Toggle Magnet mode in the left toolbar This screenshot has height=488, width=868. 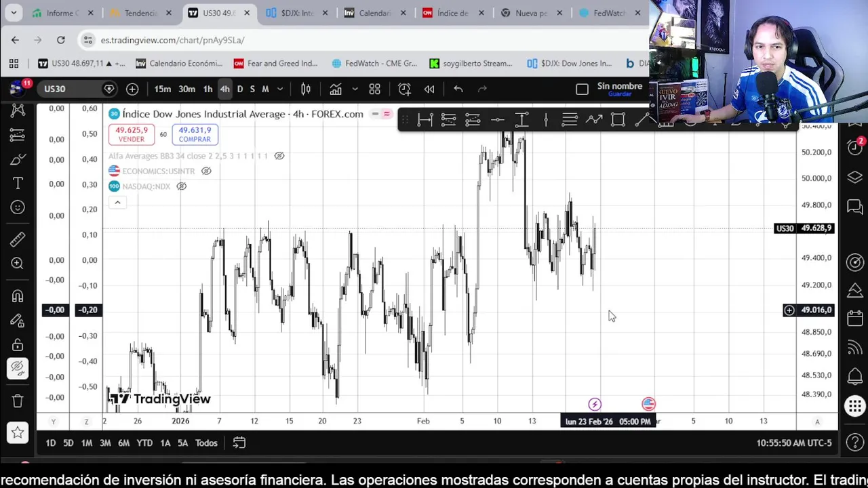[18, 296]
